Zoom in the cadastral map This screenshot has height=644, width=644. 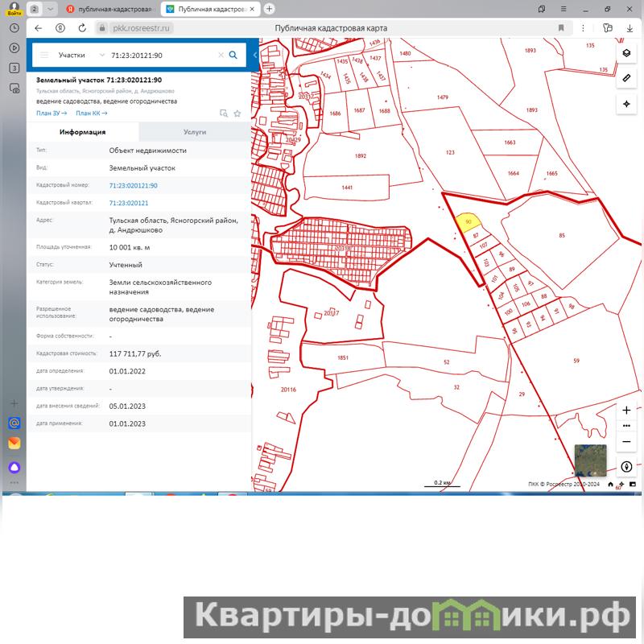tap(626, 411)
